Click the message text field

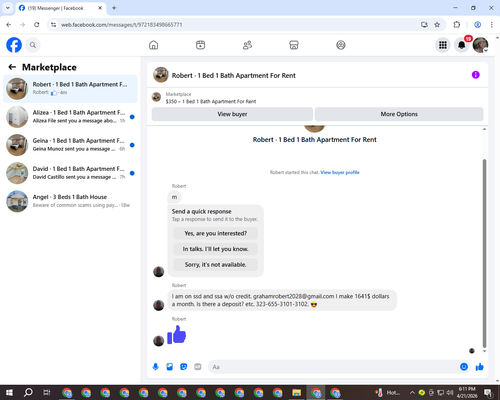(333, 367)
